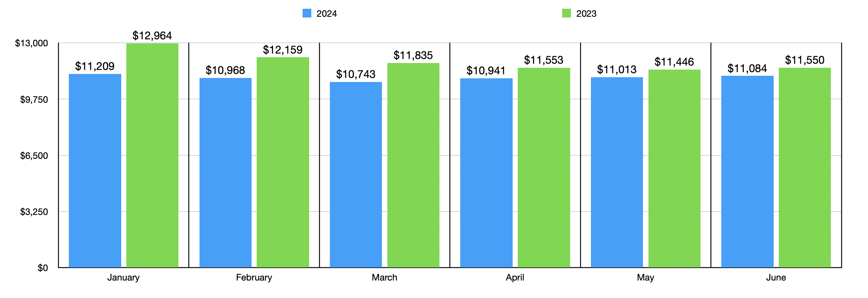Select the 2023 legend label text
The image size is (868, 298).
click(586, 14)
